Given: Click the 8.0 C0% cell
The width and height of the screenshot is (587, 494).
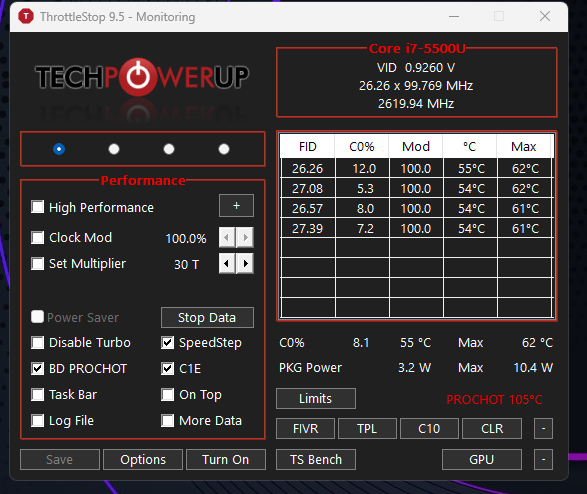Looking at the screenshot, I should click(x=362, y=208).
